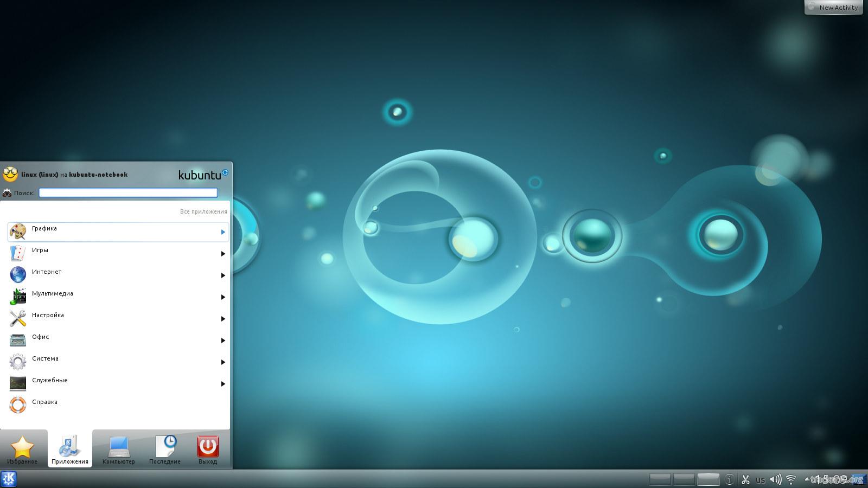Viewport: 868px width, 488px height.
Task: Click the smiley user avatar icon
Action: coord(10,174)
